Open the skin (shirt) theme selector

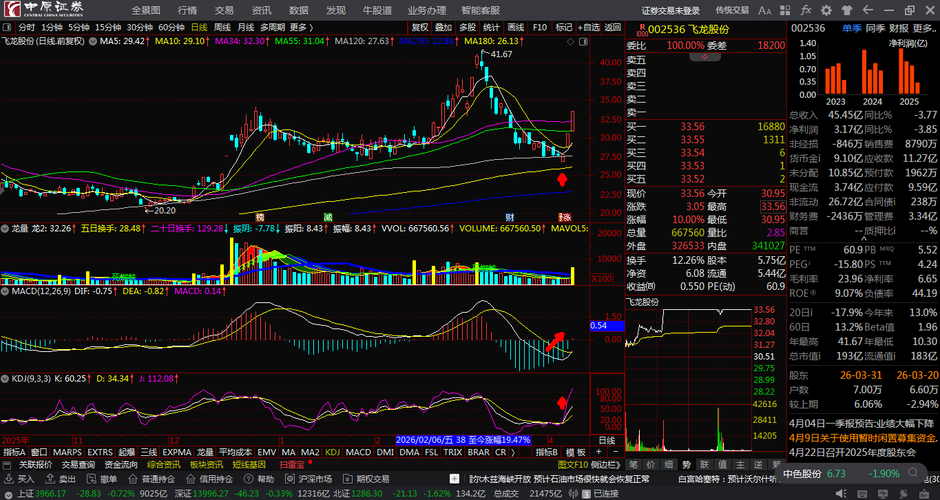(846, 10)
